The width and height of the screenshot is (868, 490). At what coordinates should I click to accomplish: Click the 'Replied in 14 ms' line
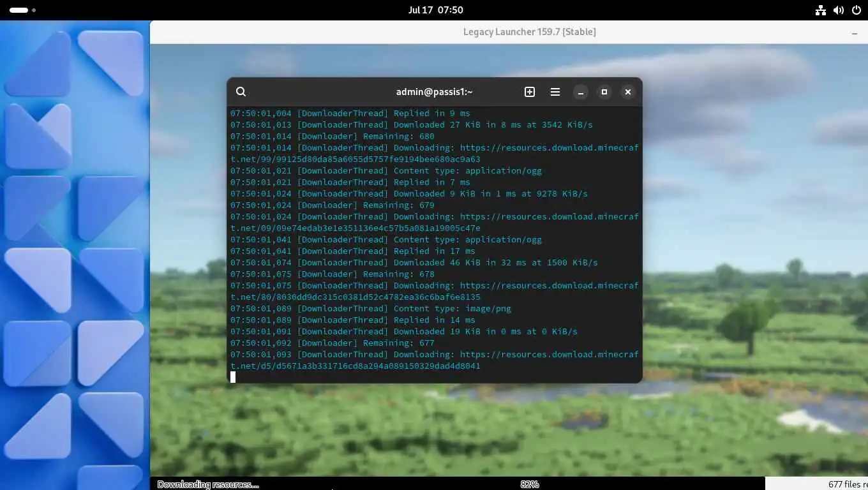click(353, 320)
